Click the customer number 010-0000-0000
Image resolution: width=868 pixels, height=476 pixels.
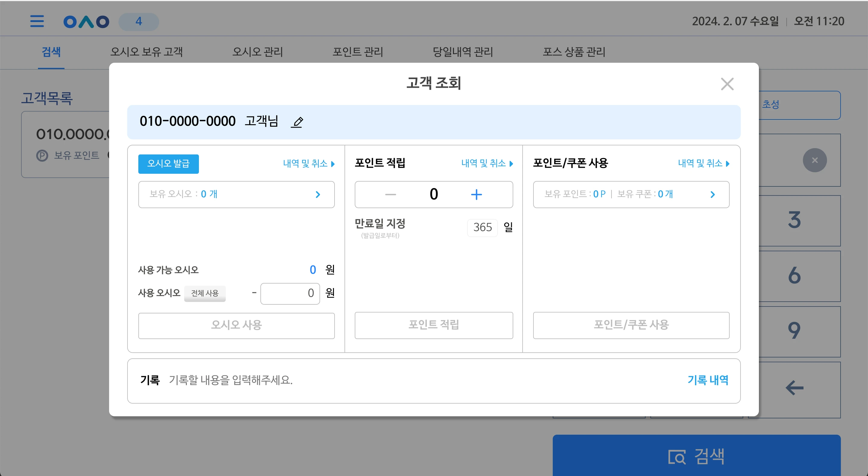tap(187, 121)
